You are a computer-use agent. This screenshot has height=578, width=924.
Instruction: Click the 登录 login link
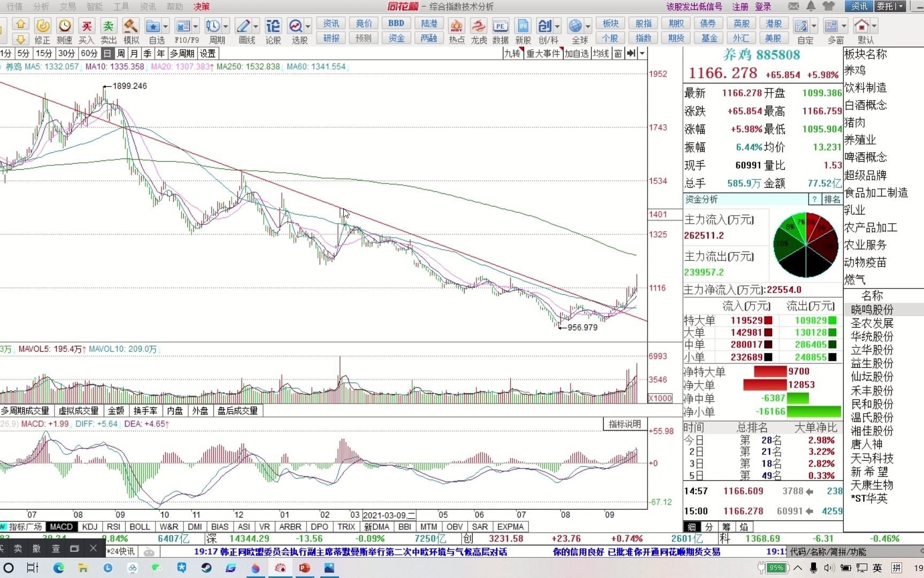tap(763, 6)
